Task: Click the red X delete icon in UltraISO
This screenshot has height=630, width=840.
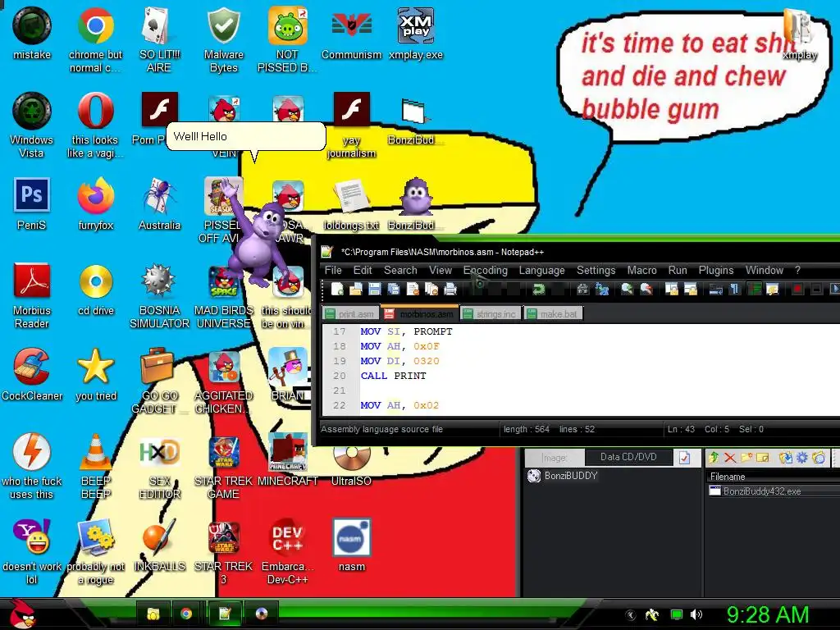Action: [x=729, y=458]
